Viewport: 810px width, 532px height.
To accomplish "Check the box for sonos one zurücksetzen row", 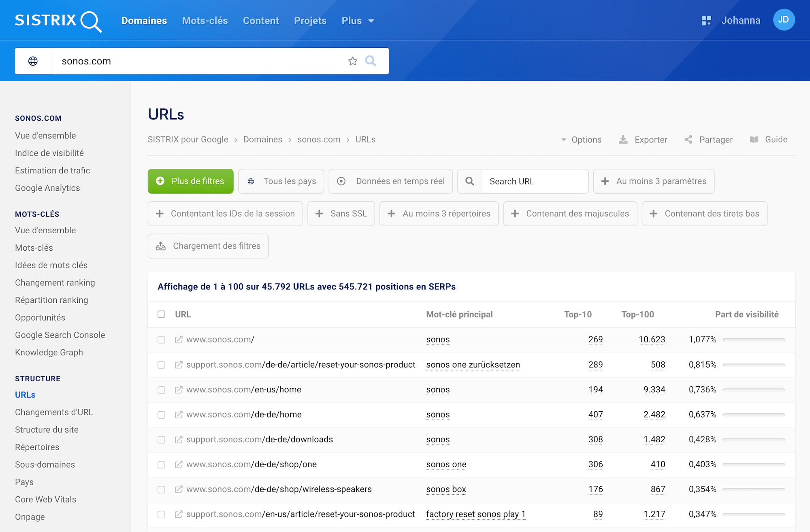I will [x=161, y=365].
